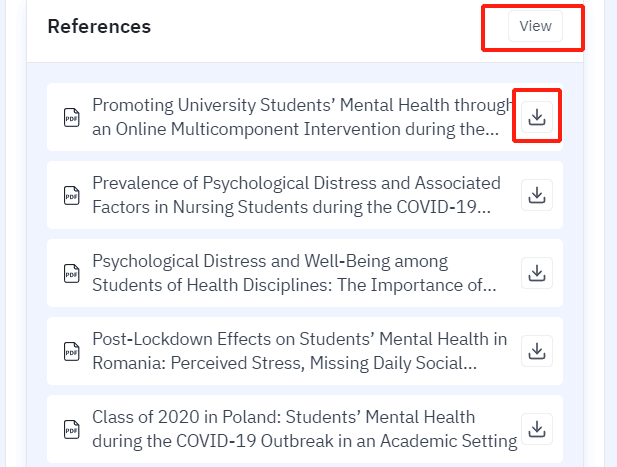Click PDF icon beside Promoting University Students' reference
The width and height of the screenshot is (617, 467).
click(71, 117)
